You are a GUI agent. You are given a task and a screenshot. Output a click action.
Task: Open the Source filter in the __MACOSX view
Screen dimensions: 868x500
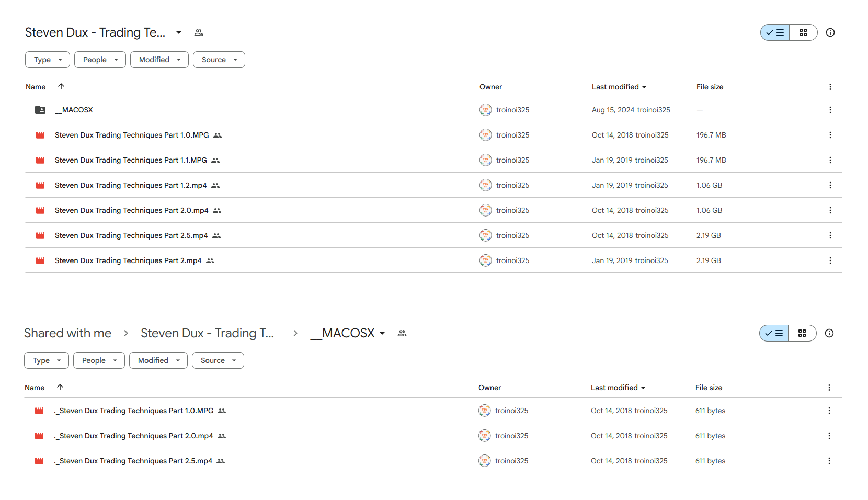point(218,360)
